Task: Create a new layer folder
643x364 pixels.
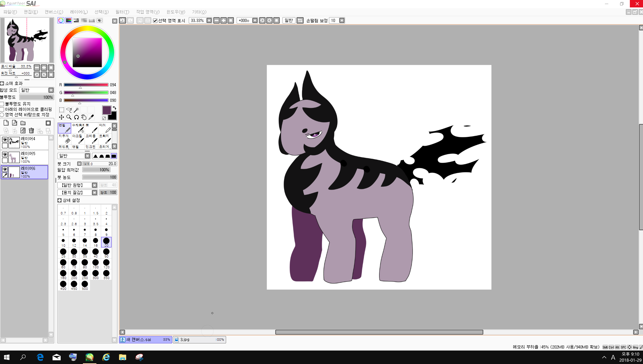Action: (23, 123)
